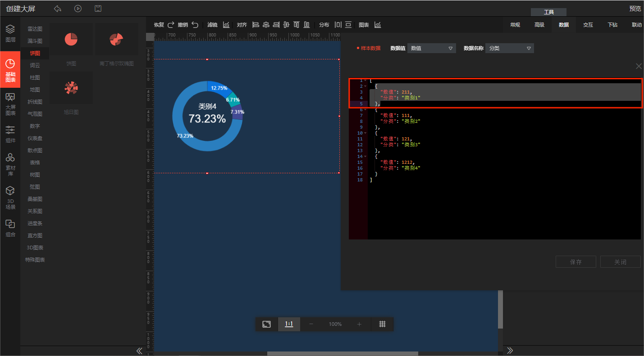Click 预览 preview link at top right

point(635,9)
